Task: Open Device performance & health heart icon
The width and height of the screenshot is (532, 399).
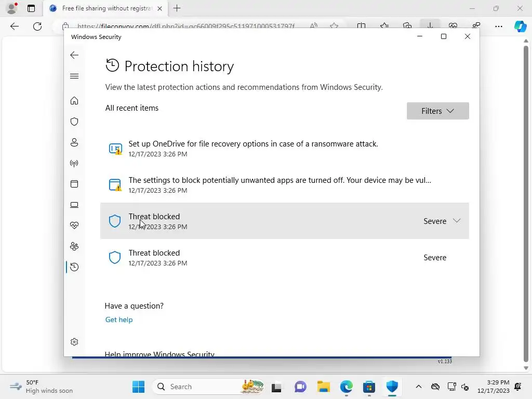Action: click(x=74, y=225)
